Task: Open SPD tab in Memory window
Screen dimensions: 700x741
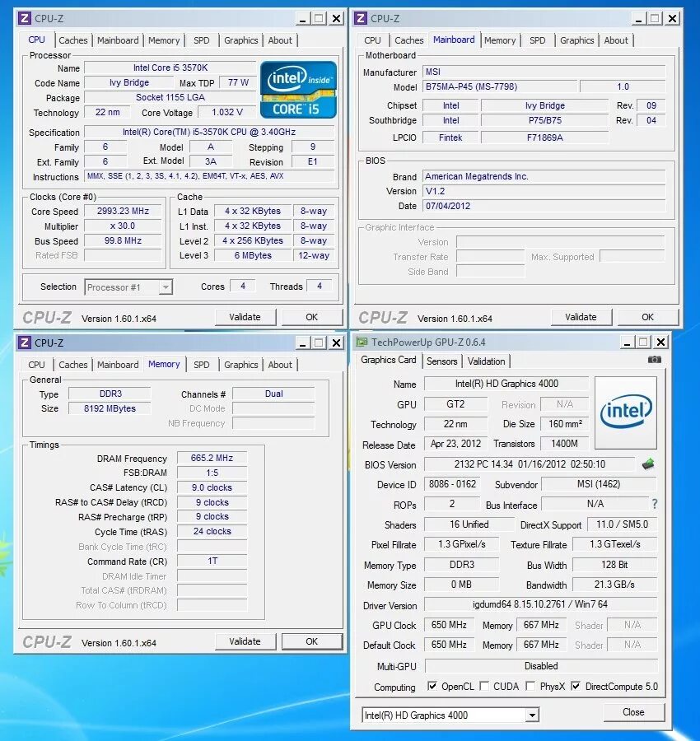Action: [x=201, y=365]
